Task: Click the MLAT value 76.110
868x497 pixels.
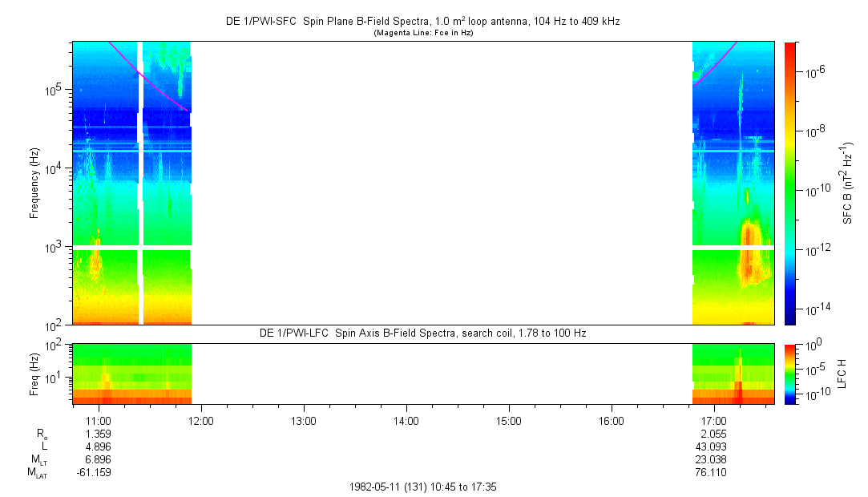Action: point(713,472)
